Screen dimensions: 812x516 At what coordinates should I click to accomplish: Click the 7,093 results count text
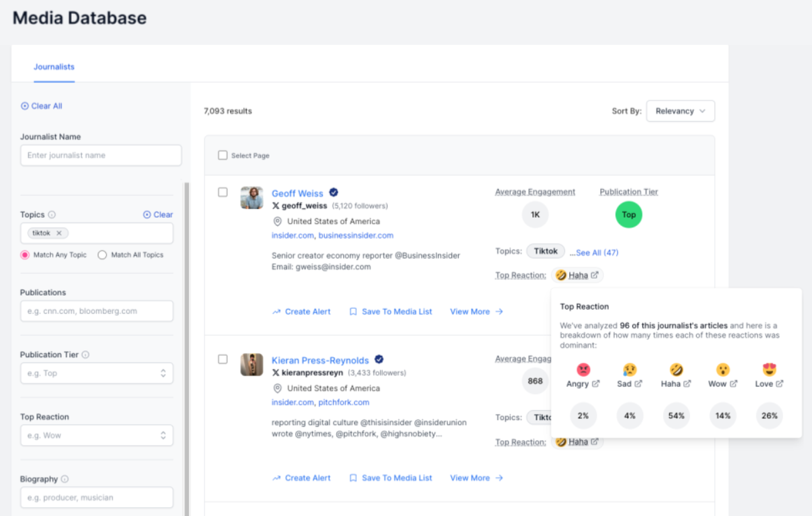point(228,111)
